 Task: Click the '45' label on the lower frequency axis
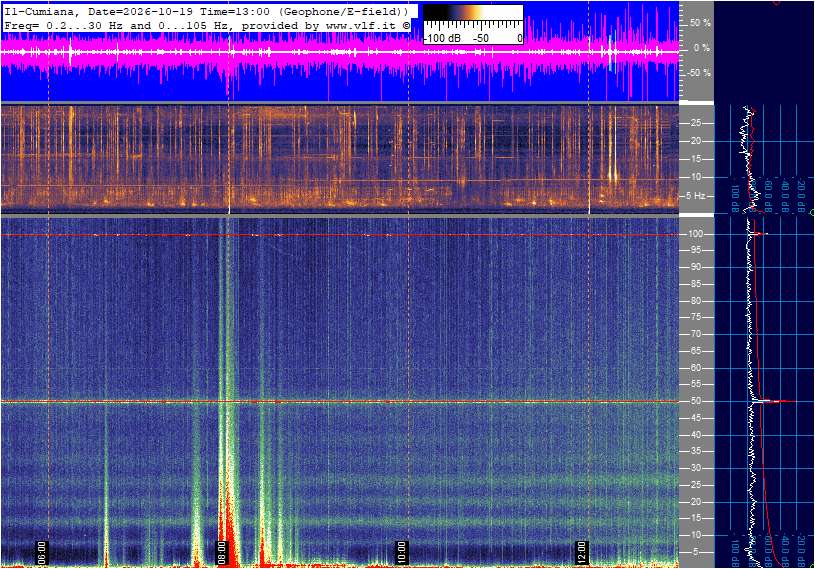pos(695,418)
